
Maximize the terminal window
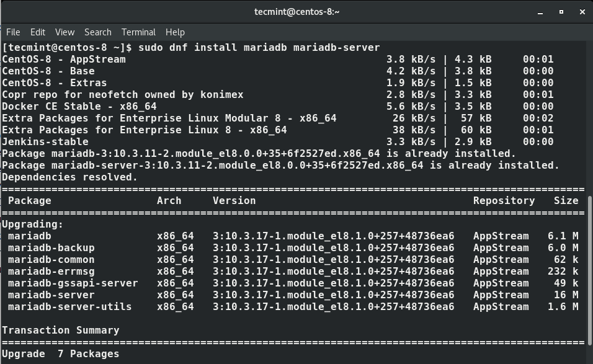(x=561, y=12)
